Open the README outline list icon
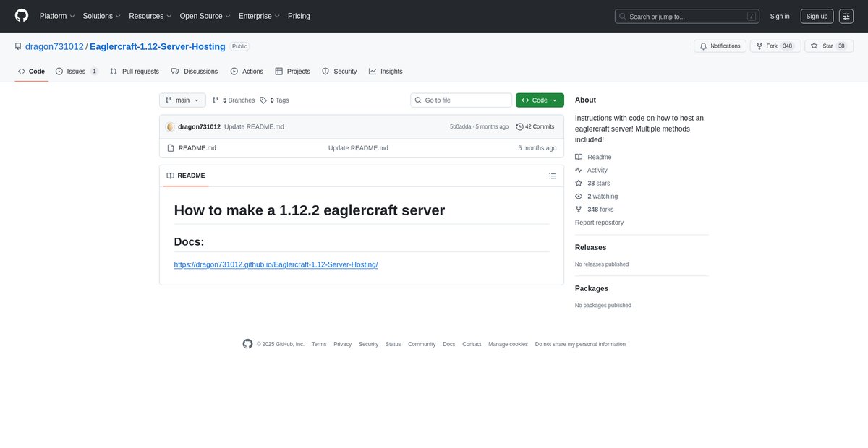This screenshot has width=868, height=448. (x=553, y=176)
